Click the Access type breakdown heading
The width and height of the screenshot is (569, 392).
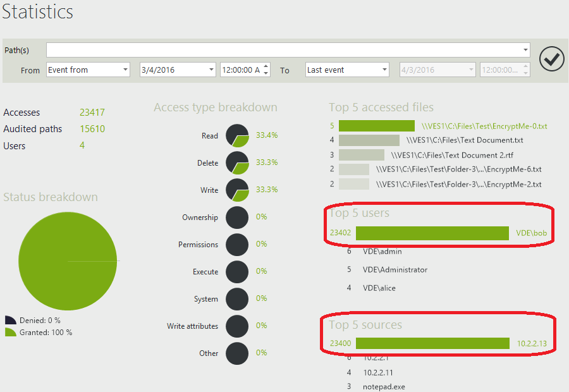pos(216,107)
